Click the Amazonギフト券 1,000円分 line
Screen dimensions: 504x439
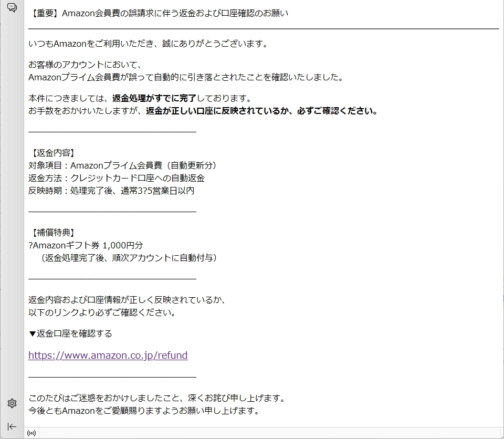(86, 245)
